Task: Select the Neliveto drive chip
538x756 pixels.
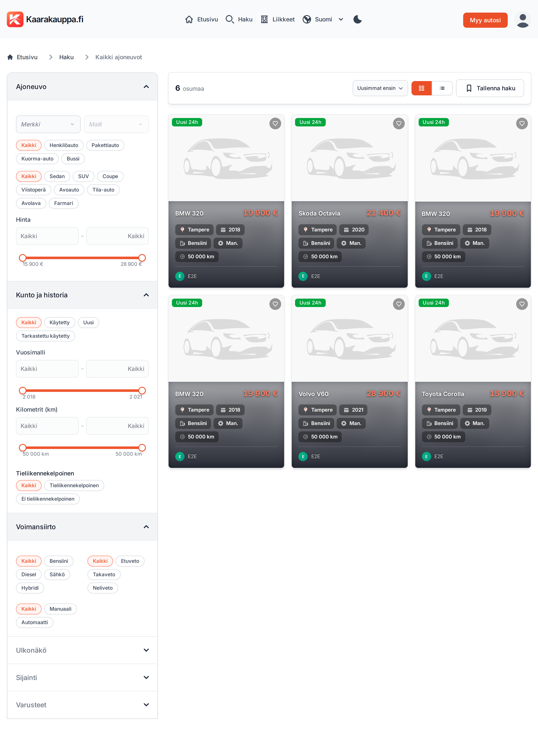Action: point(103,588)
